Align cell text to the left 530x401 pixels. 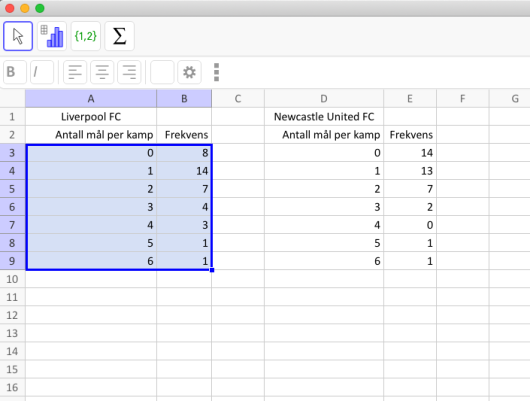pyautogui.click(x=75, y=72)
